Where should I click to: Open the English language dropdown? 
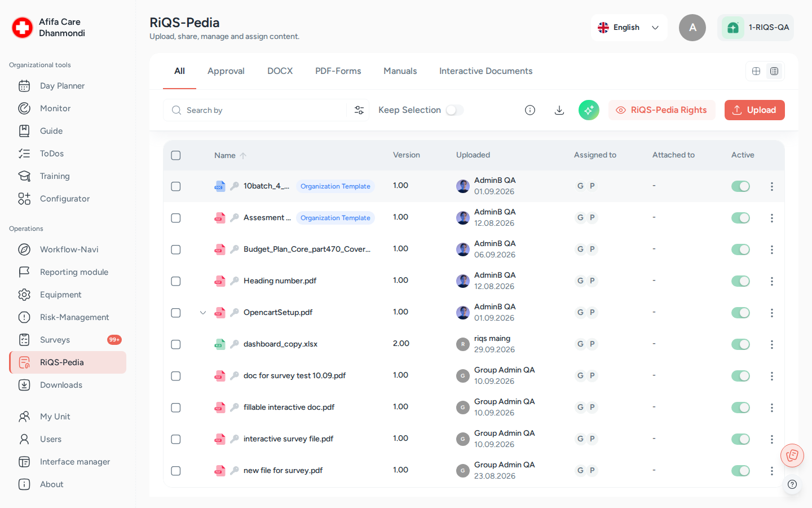629,28
